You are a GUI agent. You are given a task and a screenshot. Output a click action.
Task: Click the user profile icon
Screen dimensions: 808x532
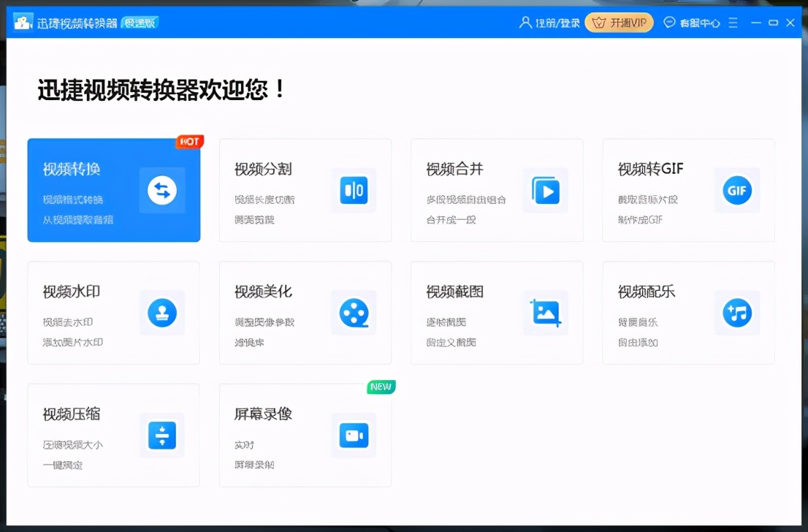[x=525, y=22]
